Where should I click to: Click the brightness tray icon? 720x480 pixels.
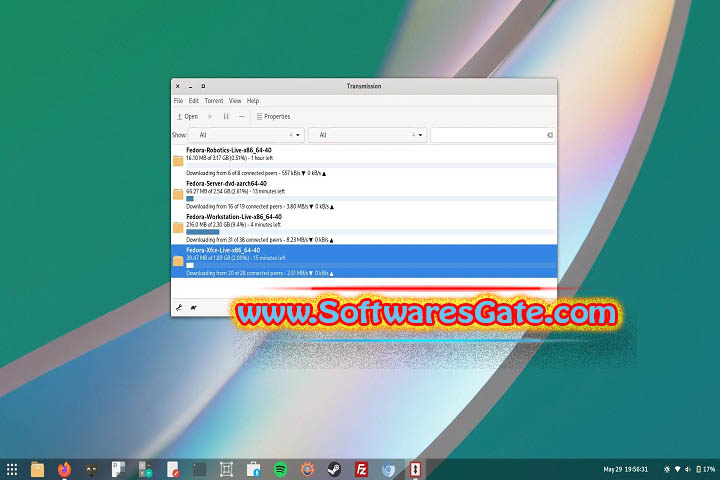point(667,469)
